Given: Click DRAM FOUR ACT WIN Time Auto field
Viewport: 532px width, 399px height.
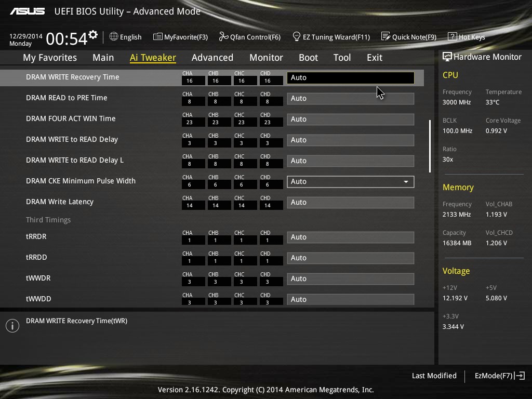Looking at the screenshot, I should tap(351, 119).
